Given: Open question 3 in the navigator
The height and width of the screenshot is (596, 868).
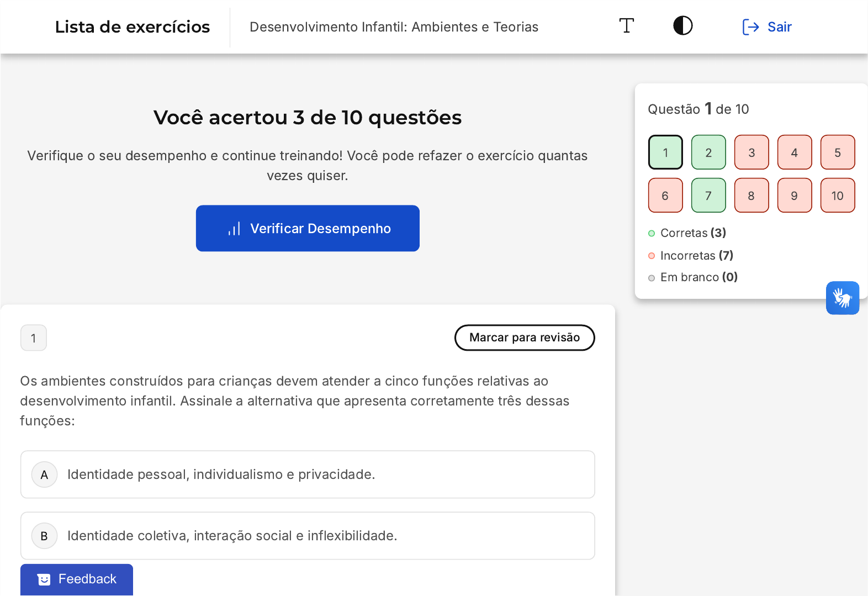Looking at the screenshot, I should [751, 152].
